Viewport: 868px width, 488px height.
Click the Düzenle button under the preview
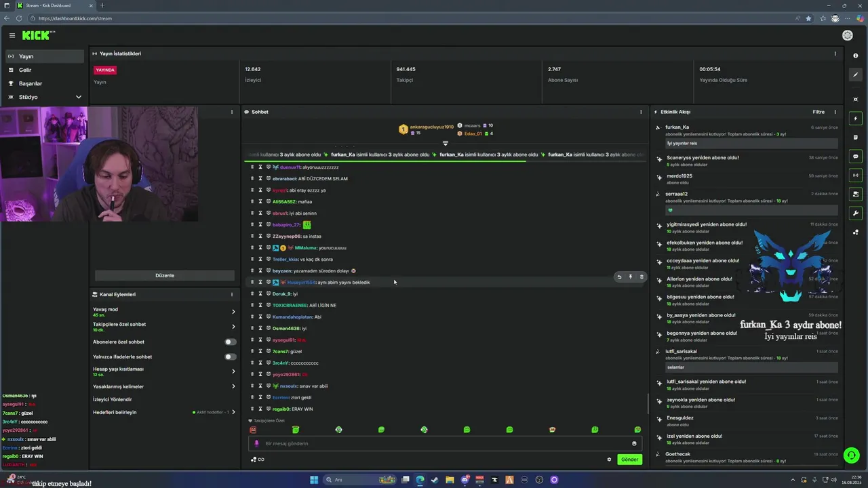pos(165,275)
